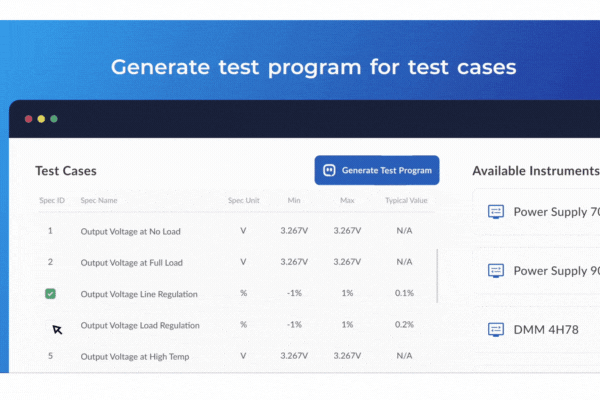Click the red window close dot
600x400 pixels.
coord(28,119)
